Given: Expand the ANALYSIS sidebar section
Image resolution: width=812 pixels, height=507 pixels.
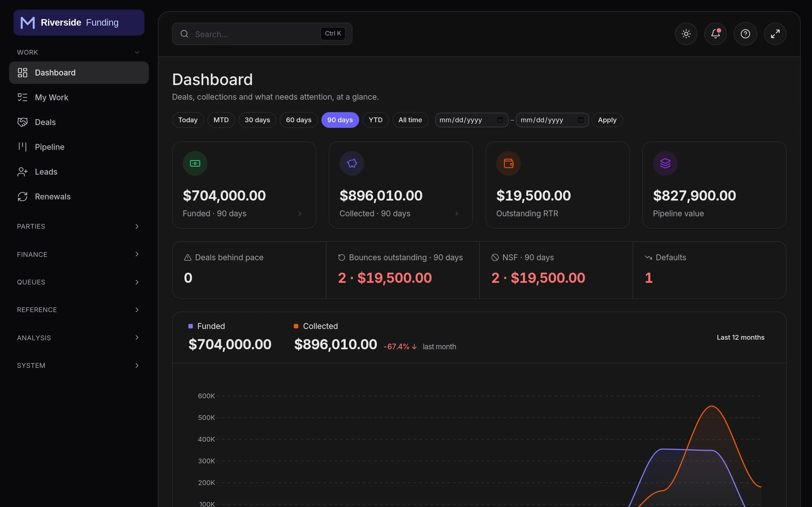Looking at the screenshot, I should (x=78, y=338).
